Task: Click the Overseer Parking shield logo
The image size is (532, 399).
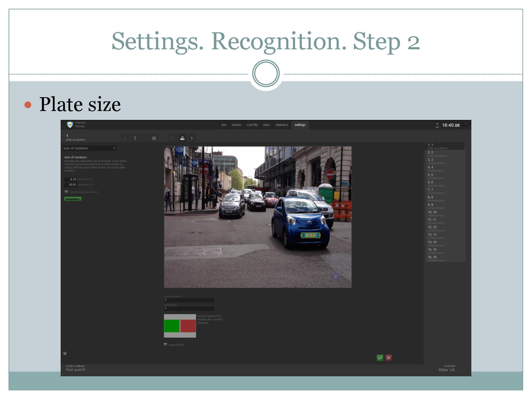Action: click(70, 125)
